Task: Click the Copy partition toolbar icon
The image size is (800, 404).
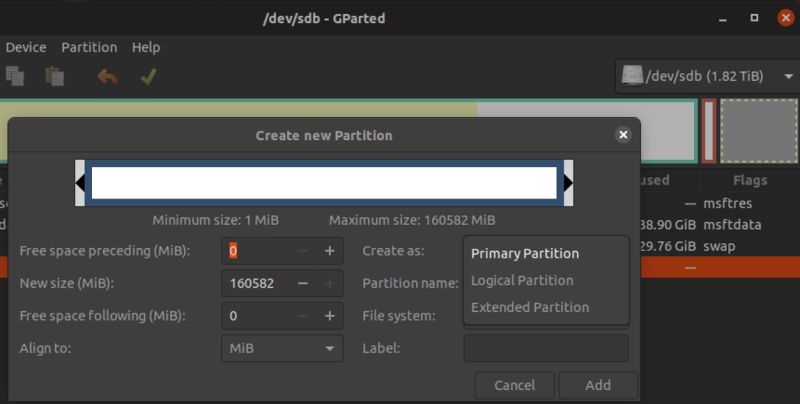Action: [15, 77]
